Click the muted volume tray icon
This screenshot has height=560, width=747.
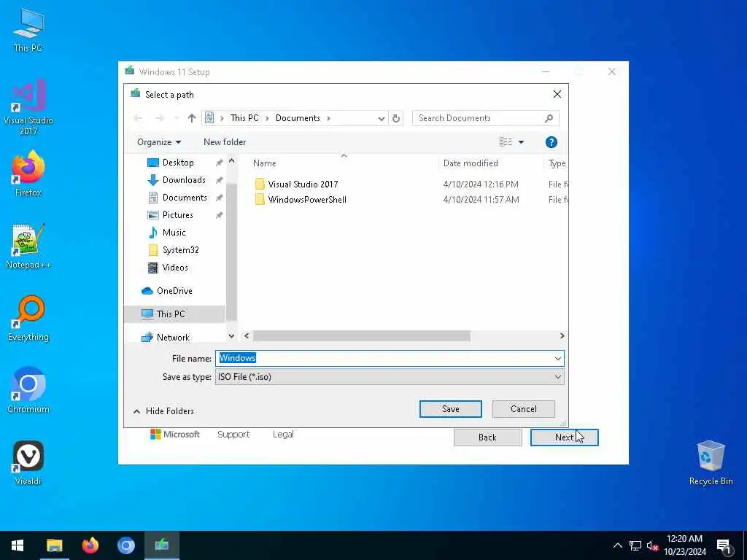pyautogui.click(x=652, y=545)
